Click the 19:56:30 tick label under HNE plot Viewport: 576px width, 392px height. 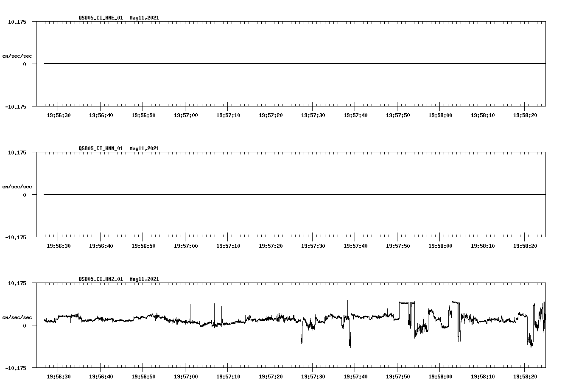coord(59,115)
